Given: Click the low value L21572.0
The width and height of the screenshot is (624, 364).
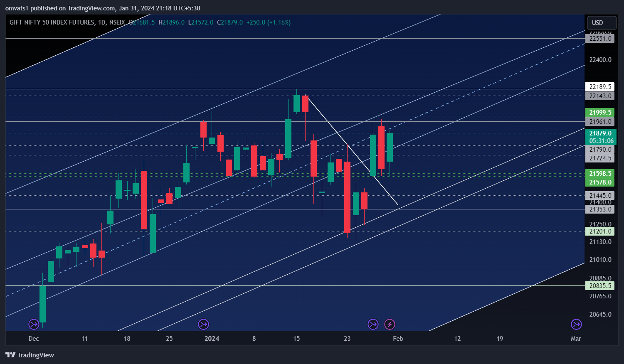Looking at the screenshot, I should click(x=201, y=22).
